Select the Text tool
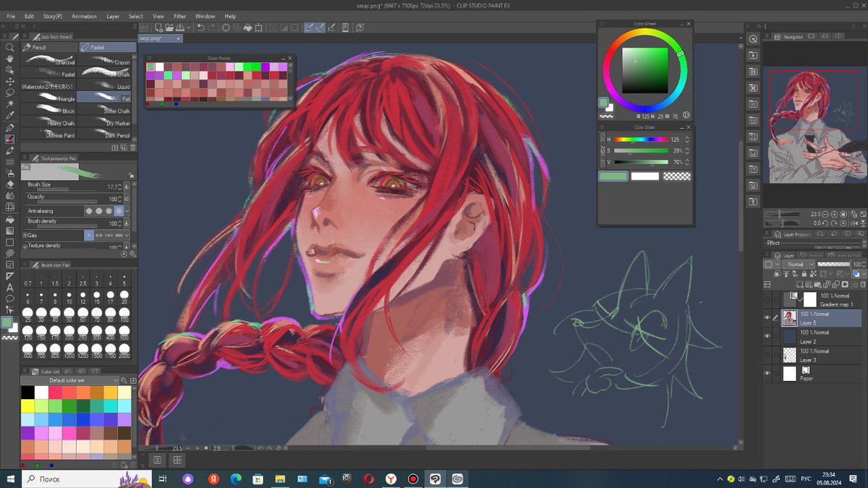Image resolution: width=868 pixels, height=488 pixels. pos(9,287)
